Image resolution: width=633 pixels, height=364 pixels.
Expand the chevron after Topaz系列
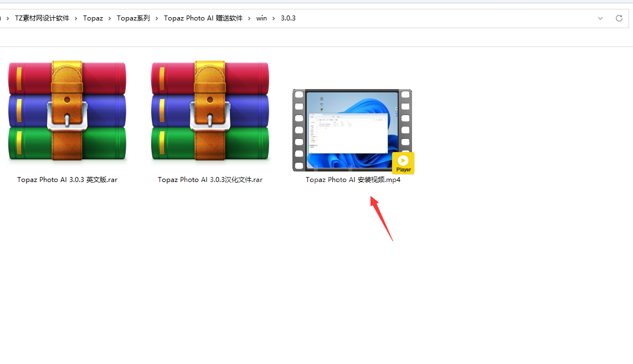click(157, 19)
